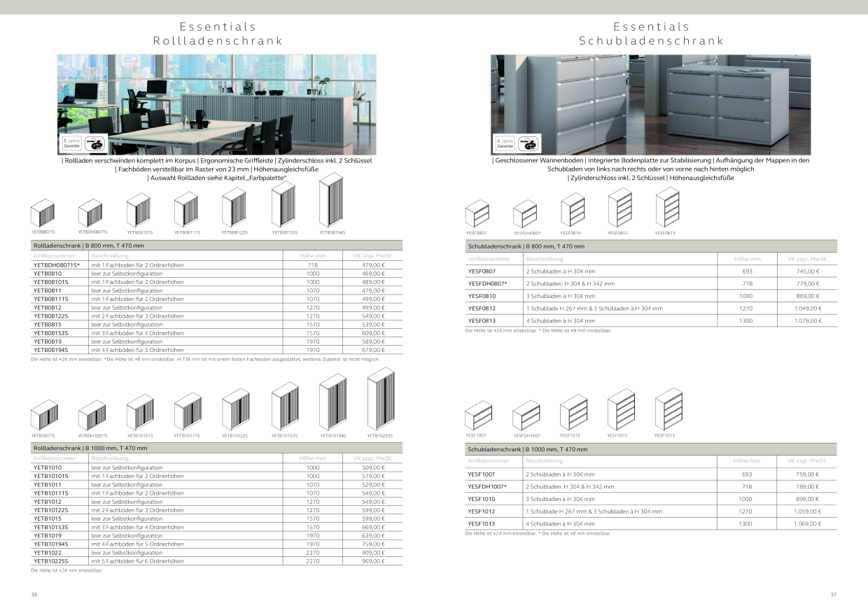The width and height of the screenshot is (868, 613).
Task: Click article number 'YETB08122S' in the table
Action: point(52,316)
